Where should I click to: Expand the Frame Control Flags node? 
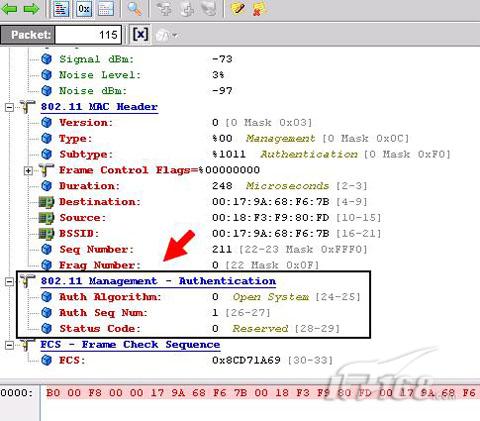pos(29,171)
